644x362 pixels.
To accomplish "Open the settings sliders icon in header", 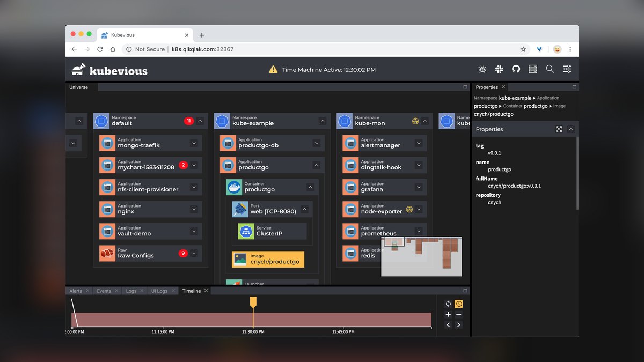I will [x=567, y=69].
